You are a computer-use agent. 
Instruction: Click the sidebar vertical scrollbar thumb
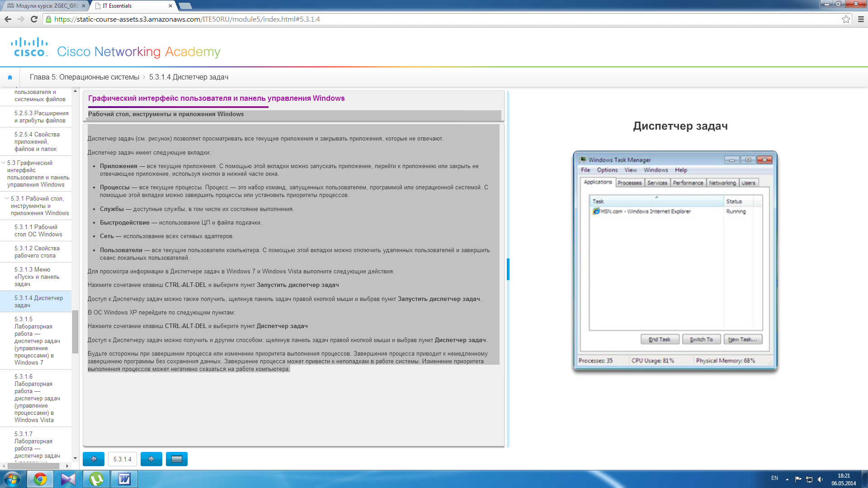[75, 332]
